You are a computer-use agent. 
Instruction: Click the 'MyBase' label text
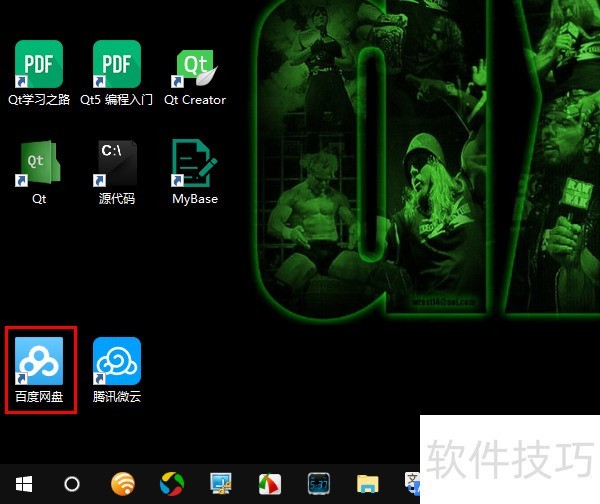[x=195, y=199]
